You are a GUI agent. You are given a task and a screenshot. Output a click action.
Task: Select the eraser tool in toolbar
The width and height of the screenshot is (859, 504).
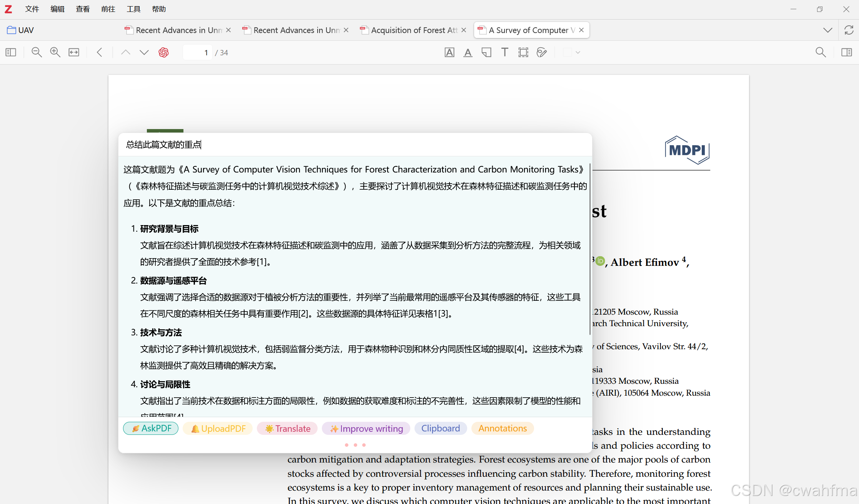(x=542, y=52)
